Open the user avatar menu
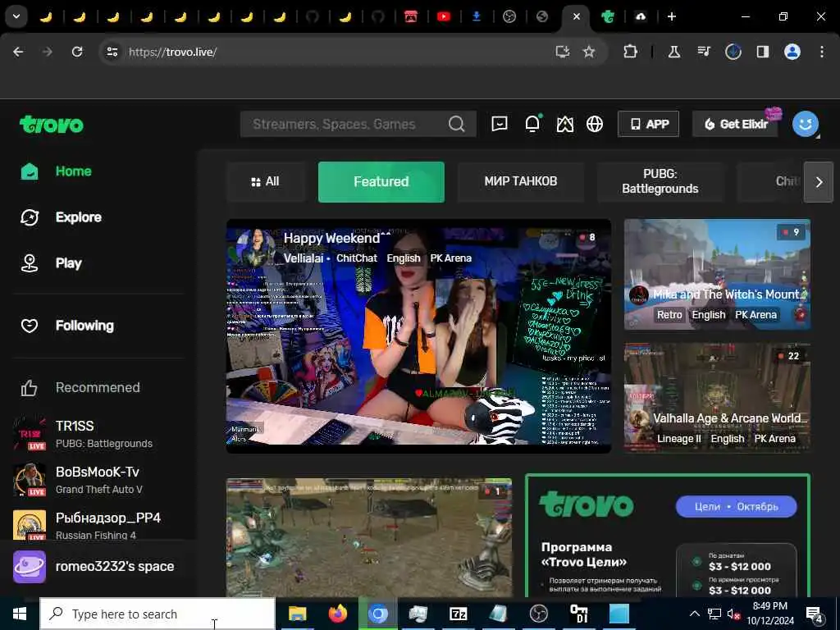The image size is (840, 630). [x=806, y=125]
